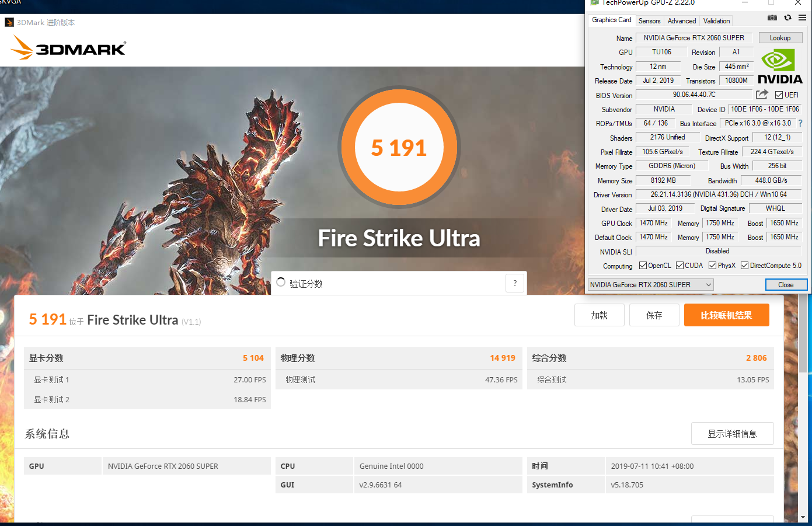
Task: Click the GPU-Z Close button
Action: coord(786,285)
